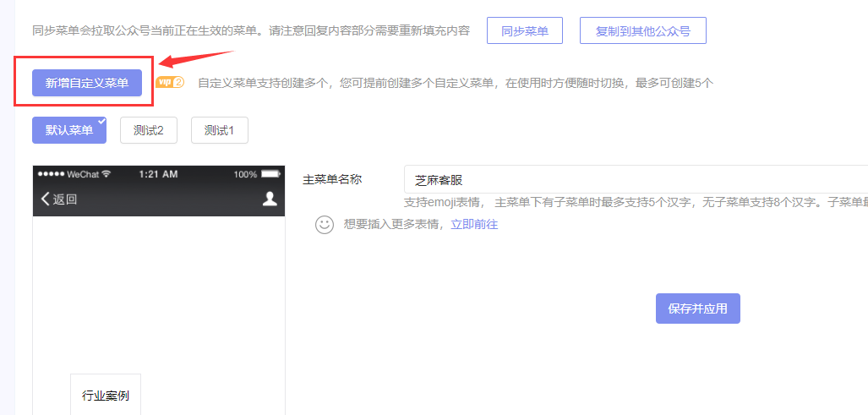Click the 主菜单名称 label
The width and height of the screenshot is (868, 415).
[332, 179]
